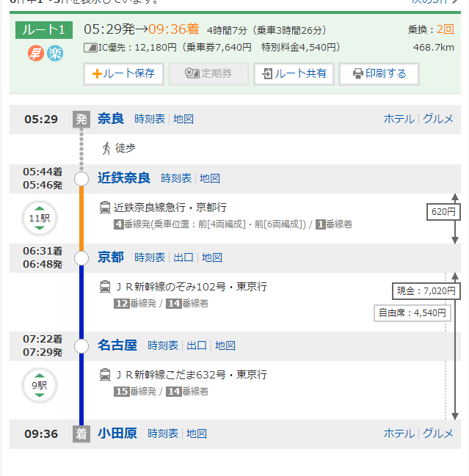Click the 自由席：4,540円 seat fare box
Image resolution: width=469 pixels, height=476 pixels.
click(412, 313)
